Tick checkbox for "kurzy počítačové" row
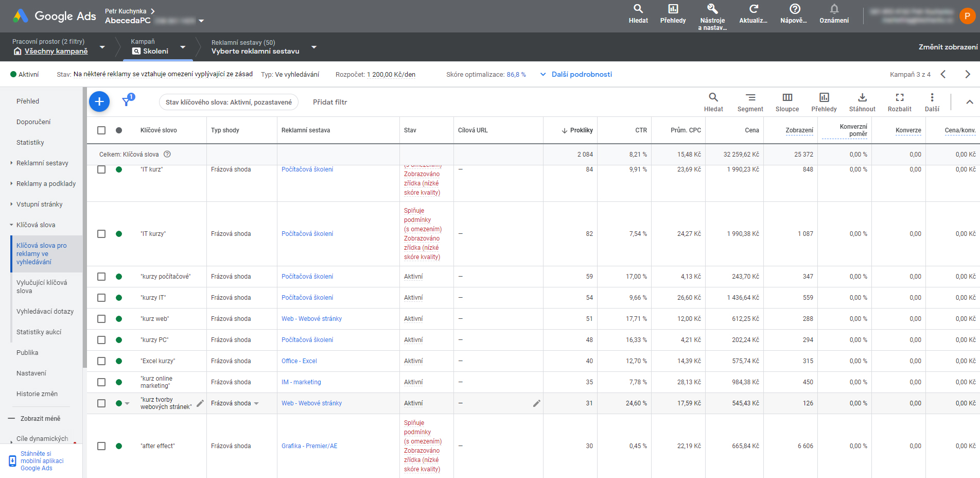Screen dimensions: 980x478 pos(101,277)
